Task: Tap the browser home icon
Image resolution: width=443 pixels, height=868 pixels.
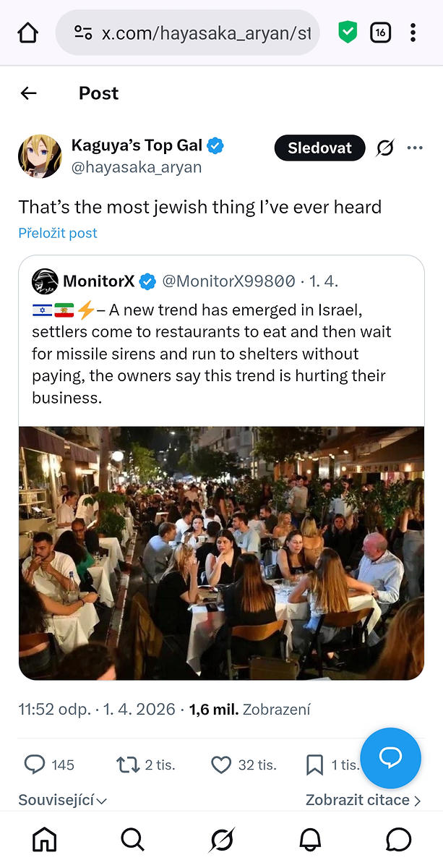Action: (x=27, y=33)
